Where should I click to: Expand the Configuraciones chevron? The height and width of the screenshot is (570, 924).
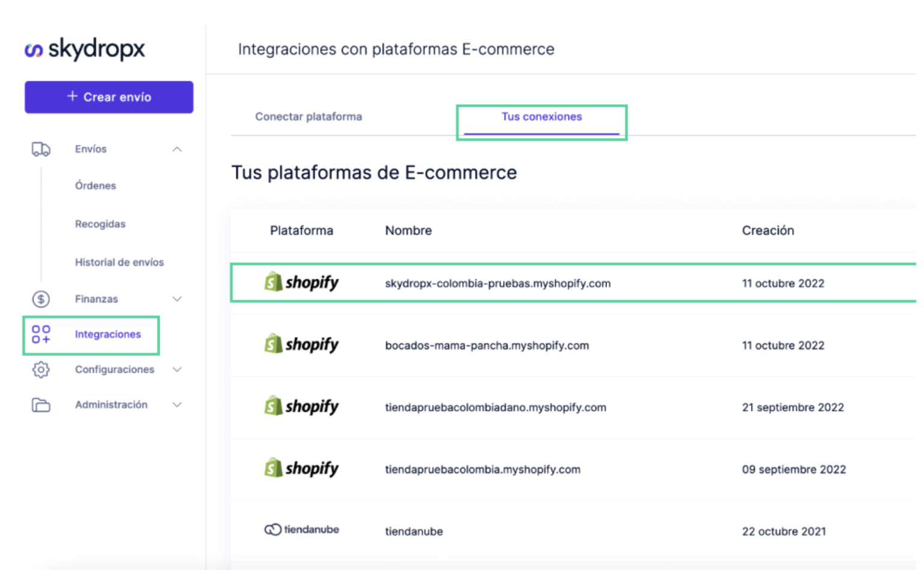(x=177, y=369)
